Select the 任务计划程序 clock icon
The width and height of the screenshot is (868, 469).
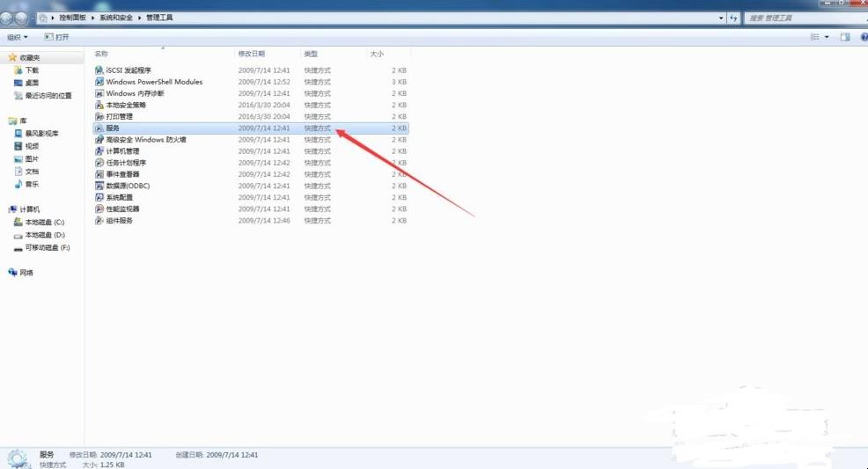pyautogui.click(x=99, y=163)
